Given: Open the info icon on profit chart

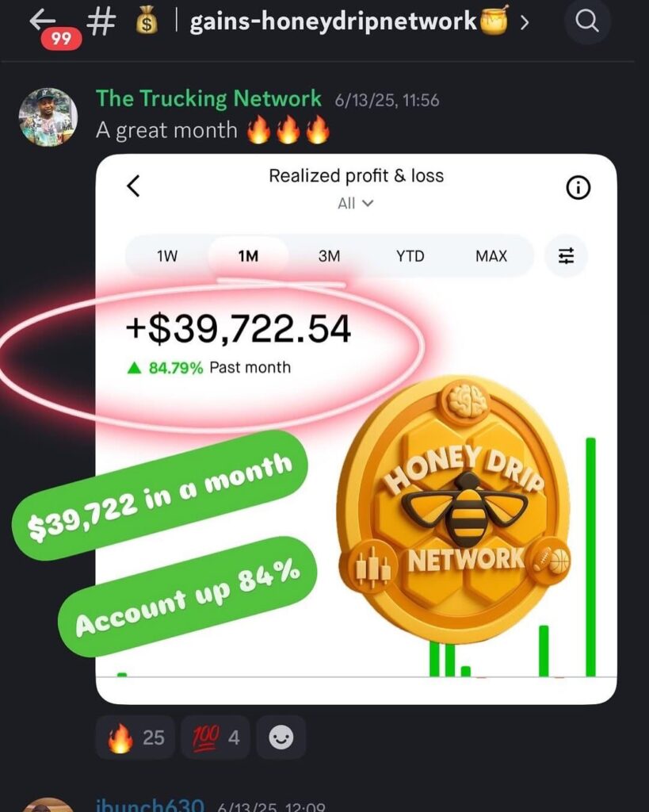Looking at the screenshot, I should pyautogui.click(x=578, y=187).
